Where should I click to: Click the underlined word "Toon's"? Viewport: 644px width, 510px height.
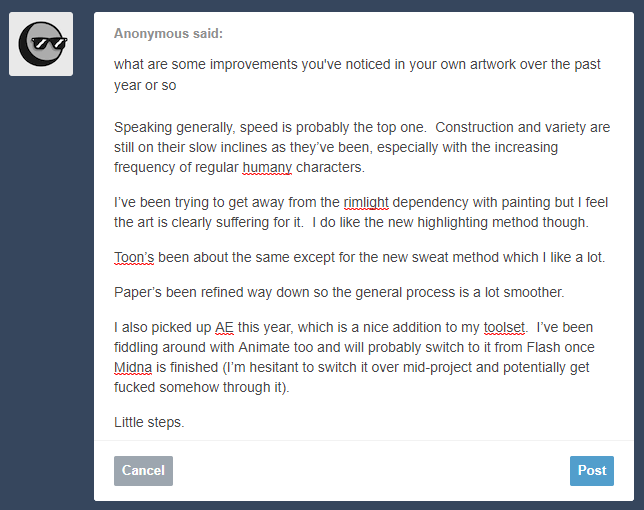tap(134, 257)
